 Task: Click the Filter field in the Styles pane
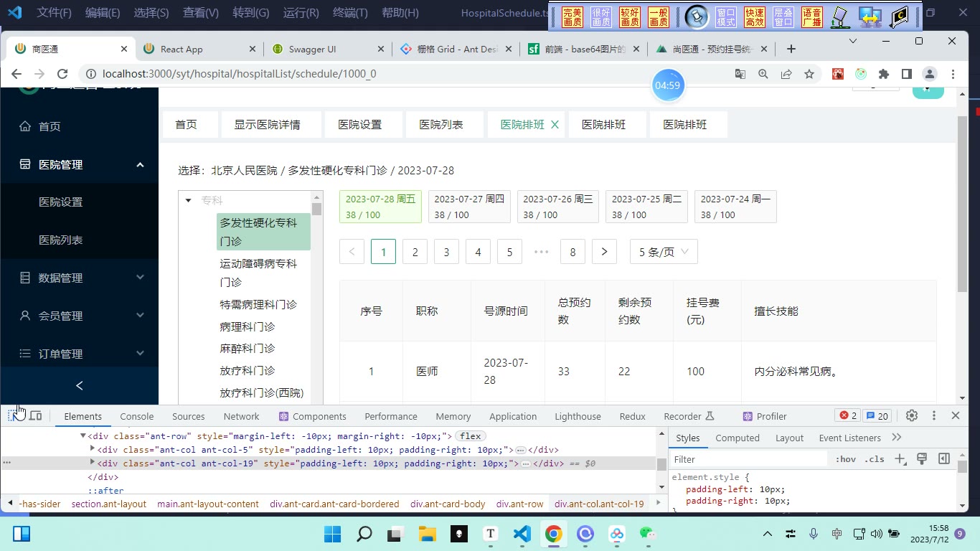tap(749, 459)
